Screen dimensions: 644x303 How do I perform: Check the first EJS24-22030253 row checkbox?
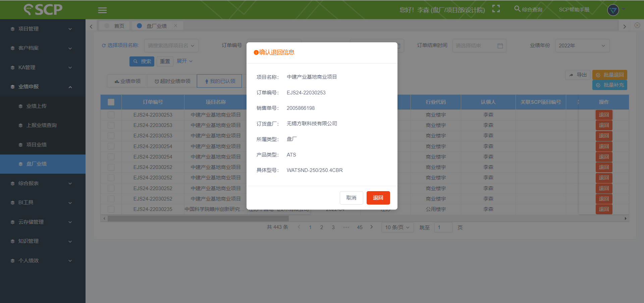pyautogui.click(x=111, y=115)
